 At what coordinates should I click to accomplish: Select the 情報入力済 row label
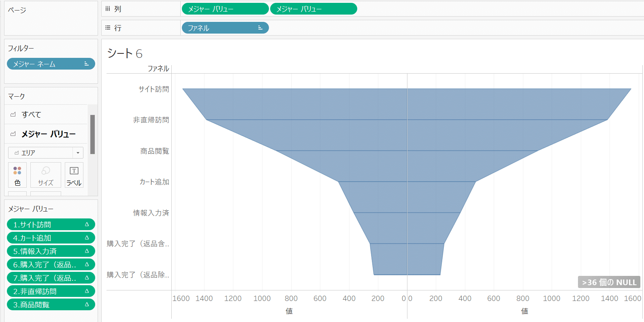coord(151,213)
